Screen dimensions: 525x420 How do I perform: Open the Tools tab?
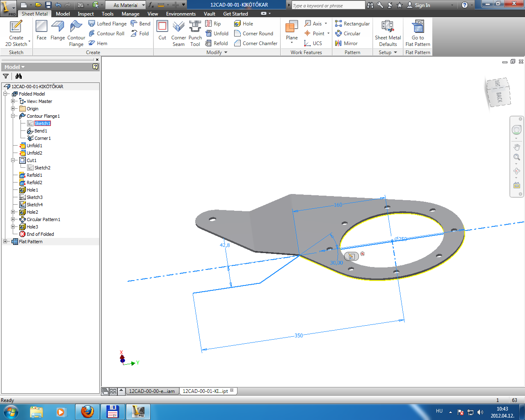107,14
